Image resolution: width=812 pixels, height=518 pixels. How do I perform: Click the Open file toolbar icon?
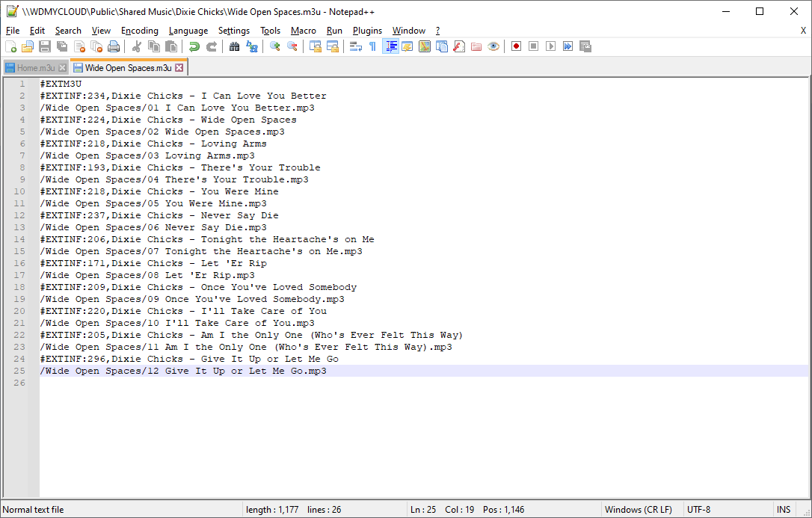pyautogui.click(x=28, y=46)
